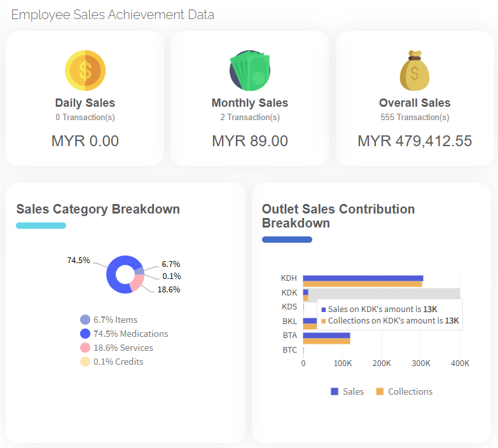This screenshot has width=498, height=448.
Task: Toggle Items in the category legend
Action: click(x=108, y=320)
